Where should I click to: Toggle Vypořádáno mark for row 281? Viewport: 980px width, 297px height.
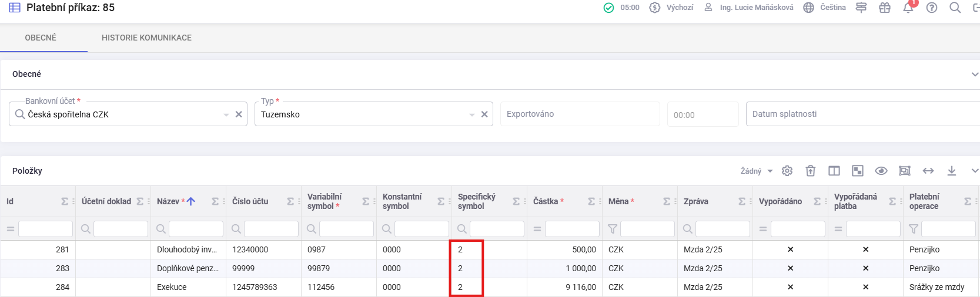tap(790, 249)
